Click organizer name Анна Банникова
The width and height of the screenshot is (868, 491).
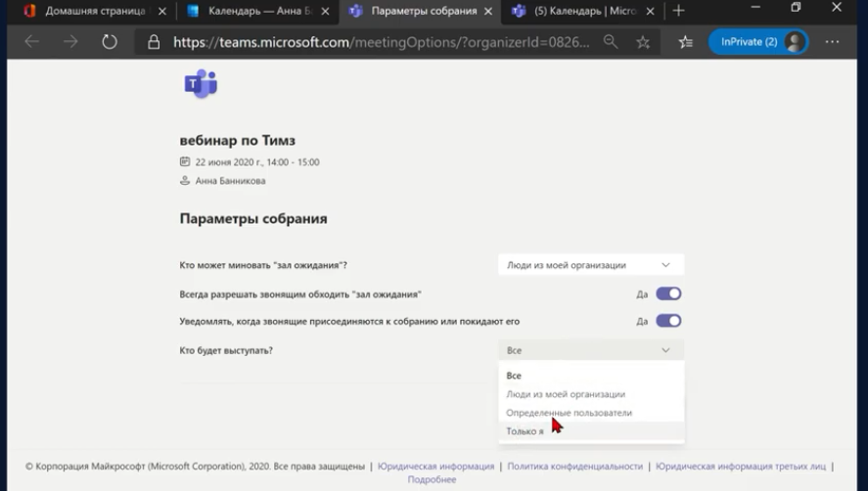tap(230, 181)
